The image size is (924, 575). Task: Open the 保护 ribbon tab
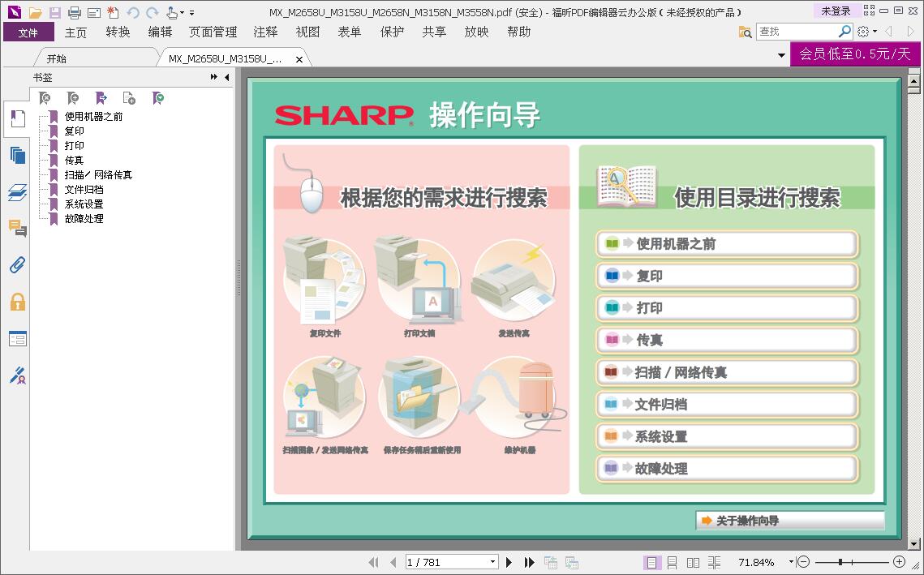pyautogui.click(x=393, y=32)
